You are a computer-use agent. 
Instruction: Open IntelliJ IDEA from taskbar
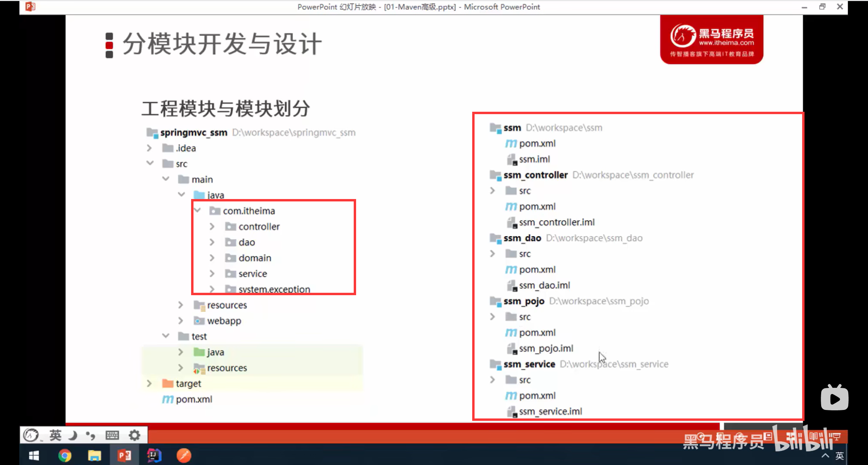[x=154, y=455]
